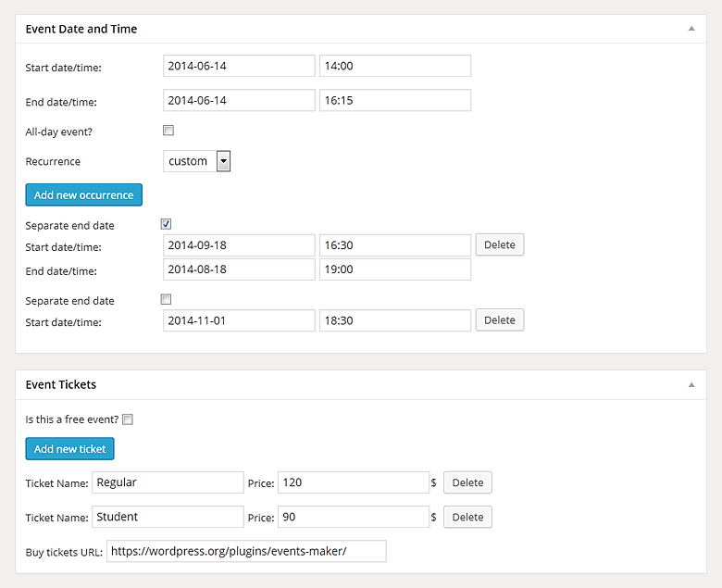Click the Add new ticket button
Viewport: 722px width, 588px height.
(69, 449)
